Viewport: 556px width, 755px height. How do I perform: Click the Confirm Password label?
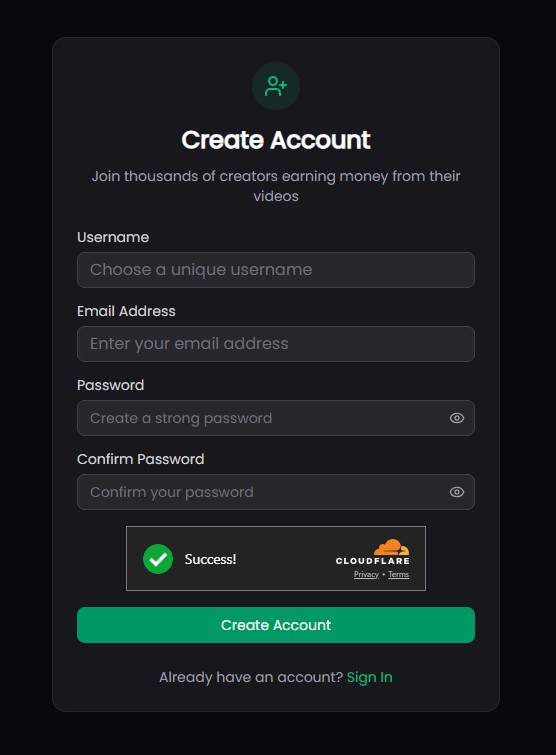click(141, 459)
